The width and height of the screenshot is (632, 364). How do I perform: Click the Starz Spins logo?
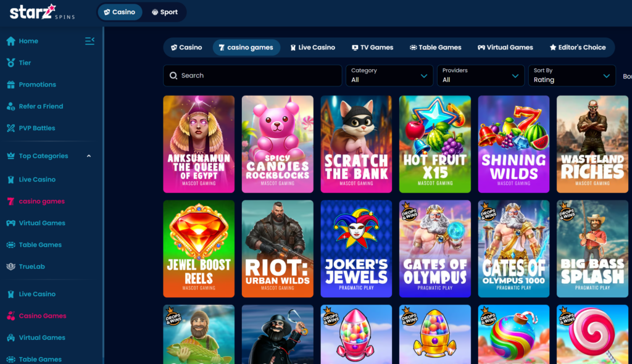[42, 12]
